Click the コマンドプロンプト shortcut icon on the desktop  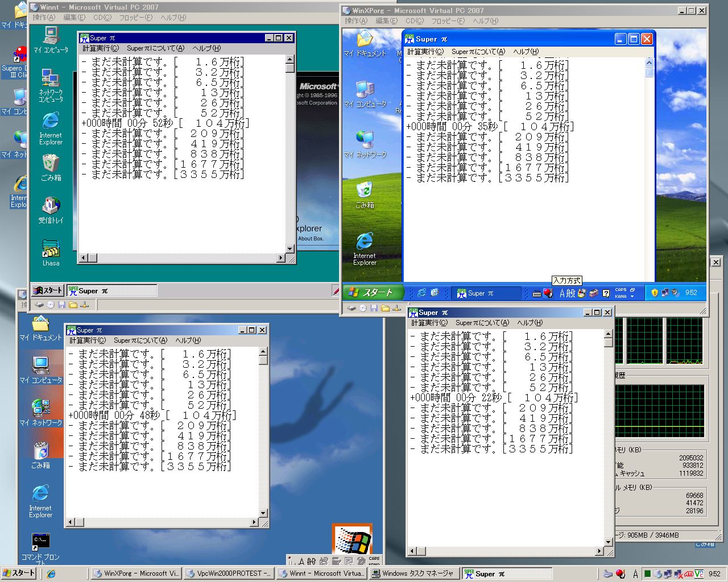[x=40, y=542]
